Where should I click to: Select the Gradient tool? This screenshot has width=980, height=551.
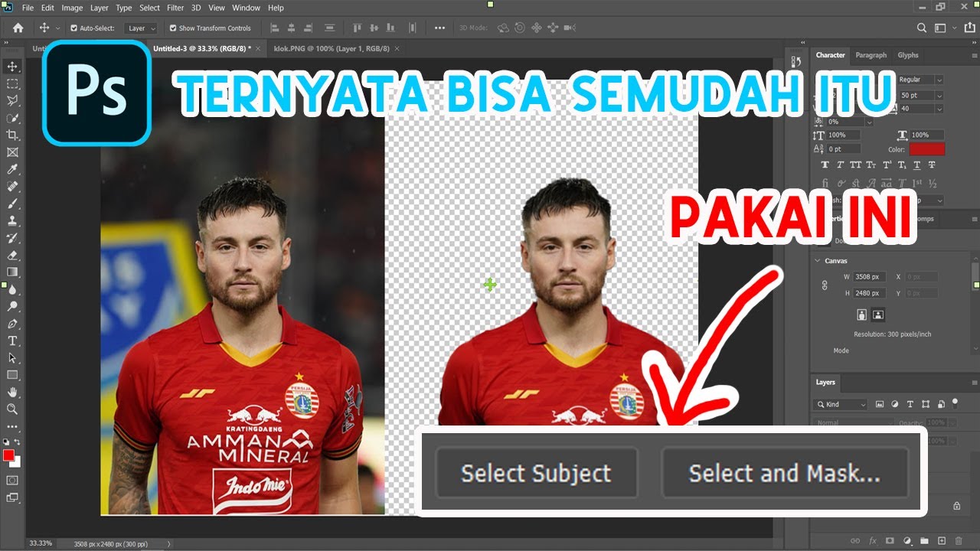click(x=12, y=272)
